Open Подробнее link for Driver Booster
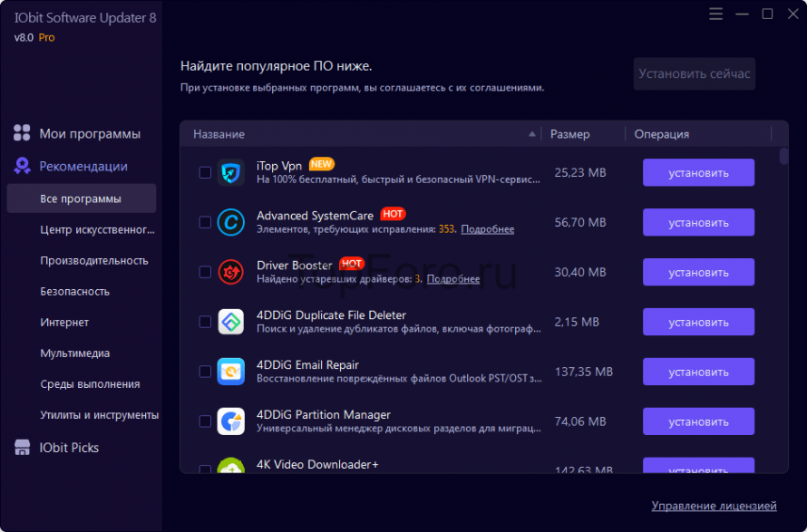Image resolution: width=807 pixels, height=532 pixels. coord(452,279)
